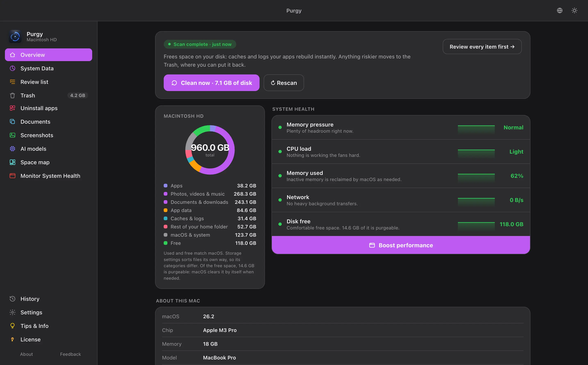This screenshot has height=365, width=588.
Task: Click the Settings gear icon
Action: click(12, 312)
